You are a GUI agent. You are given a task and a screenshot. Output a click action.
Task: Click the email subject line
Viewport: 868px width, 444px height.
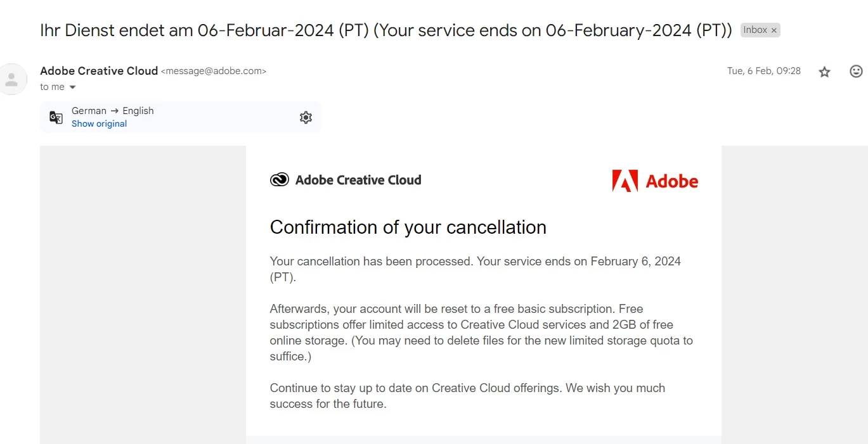[385, 30]
